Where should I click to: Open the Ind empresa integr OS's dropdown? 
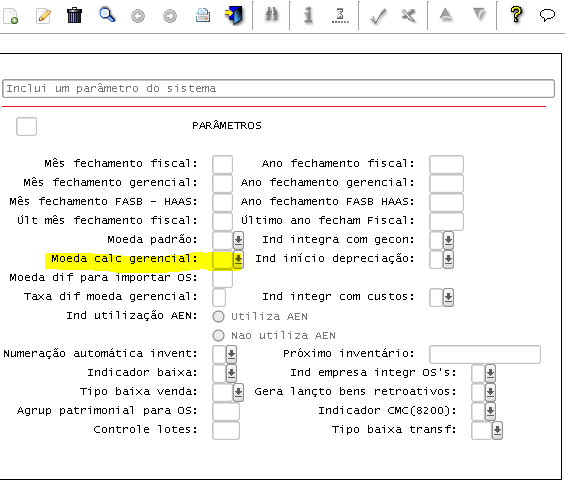(490, 374)
